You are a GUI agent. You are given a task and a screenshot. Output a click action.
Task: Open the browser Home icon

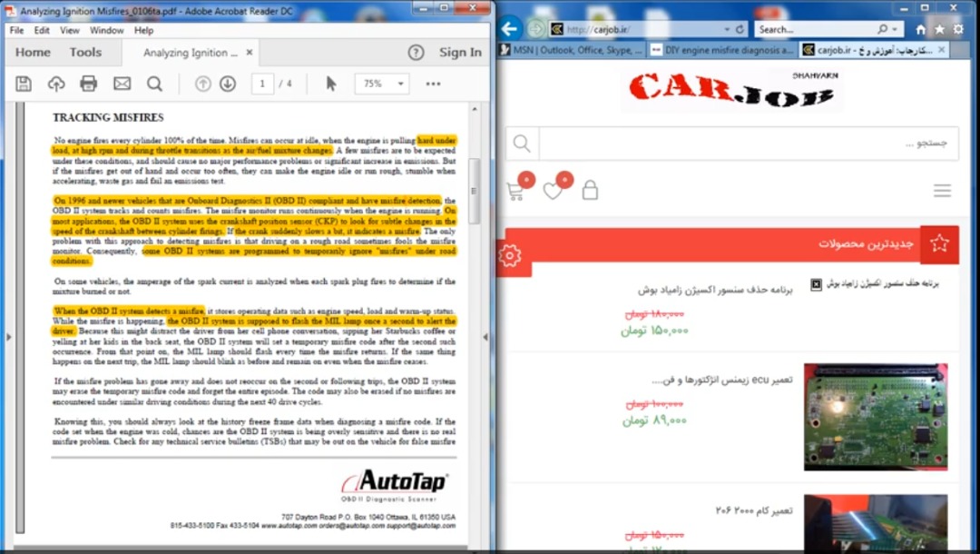(921, 29)
